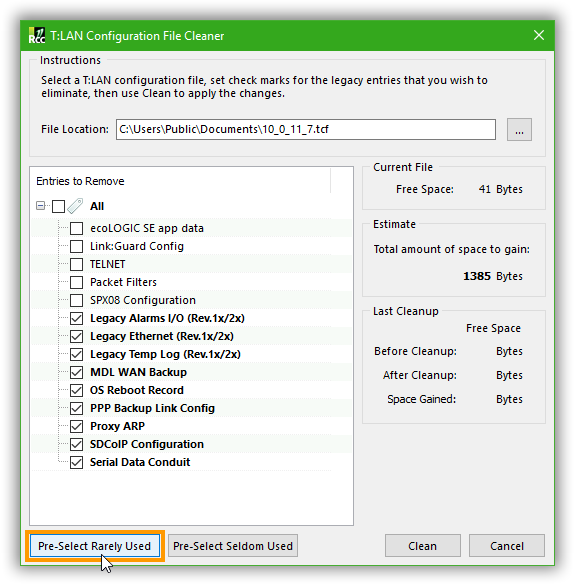Select the SDCoIP Configuration item label
This screenshot has width=575, height=586.
pos(147,444)
